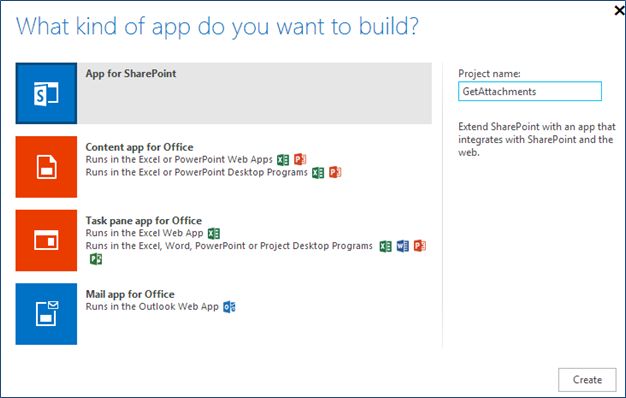The height and width of the screenshot is (398, 626).
Task: Click Excel icon beside PowerPoint Web Apps line
Action: [x=283, y=160]
